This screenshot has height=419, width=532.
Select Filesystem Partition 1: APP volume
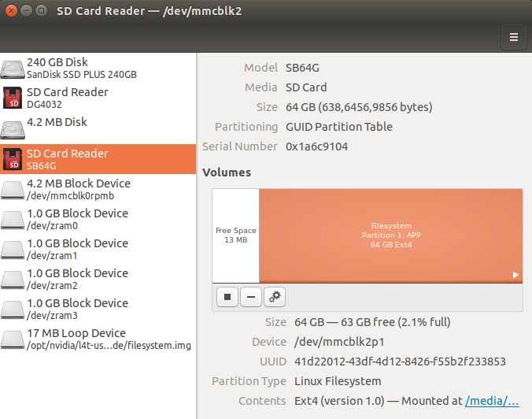pos(391,235)
